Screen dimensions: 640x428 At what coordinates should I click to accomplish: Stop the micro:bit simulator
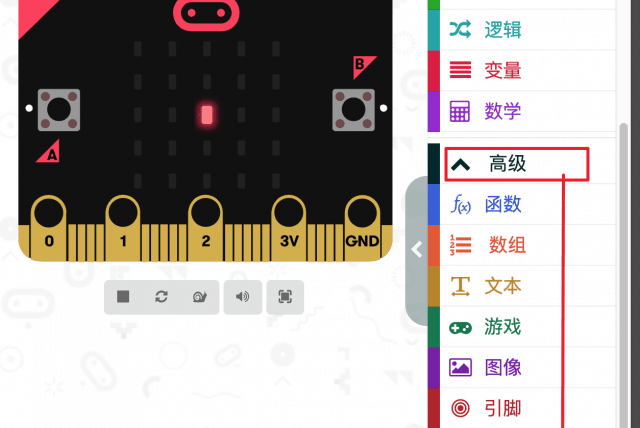(x=123, y=297)
